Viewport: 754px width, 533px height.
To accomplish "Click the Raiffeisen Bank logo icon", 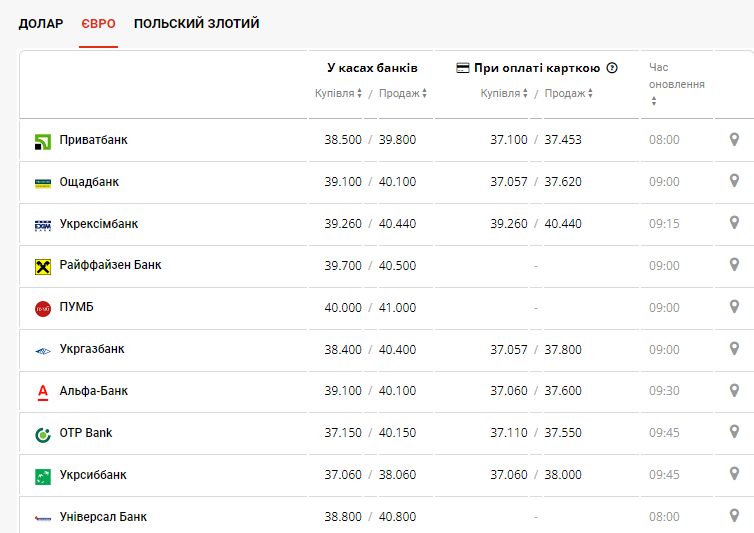I will click(x=43, y=267).
